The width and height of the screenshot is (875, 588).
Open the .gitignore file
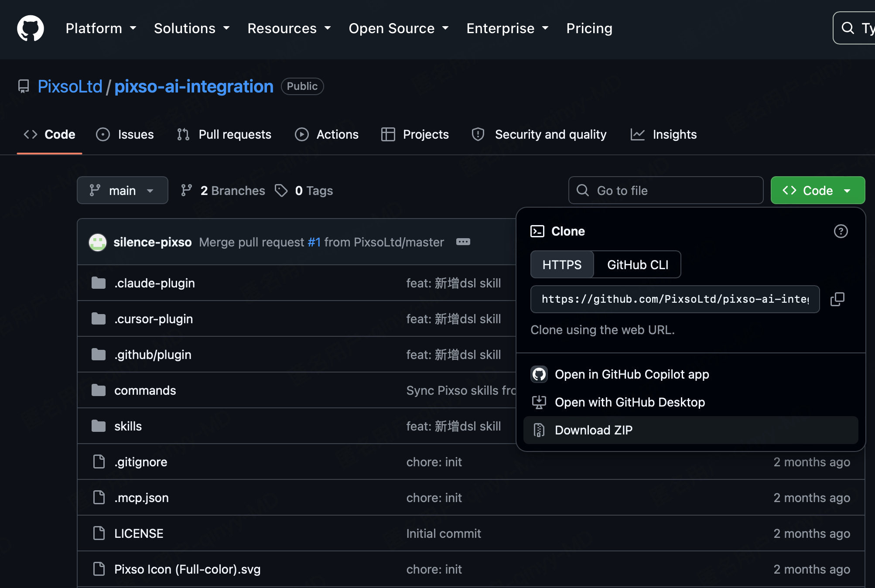tap(141, 462)
